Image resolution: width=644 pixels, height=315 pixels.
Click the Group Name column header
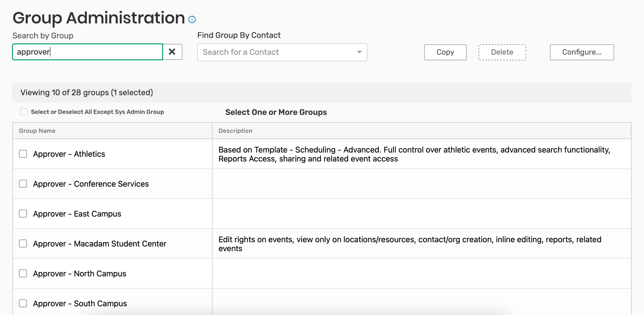click(x=37, y=131)
